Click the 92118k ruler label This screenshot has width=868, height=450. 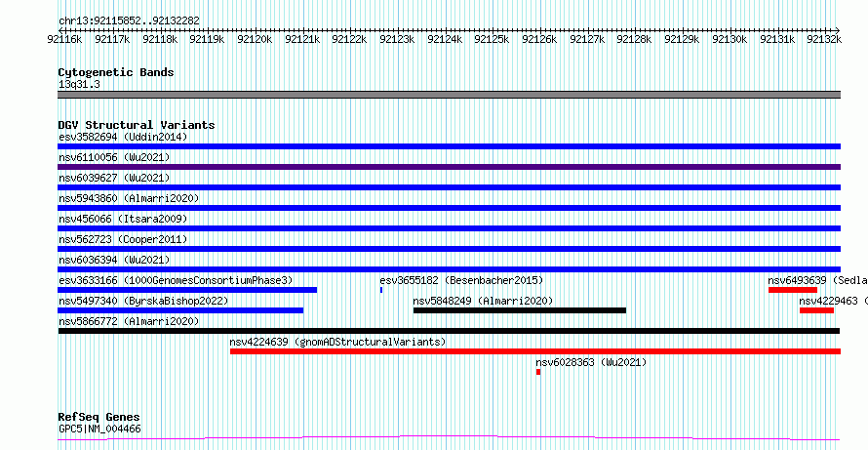coord(160,39)
